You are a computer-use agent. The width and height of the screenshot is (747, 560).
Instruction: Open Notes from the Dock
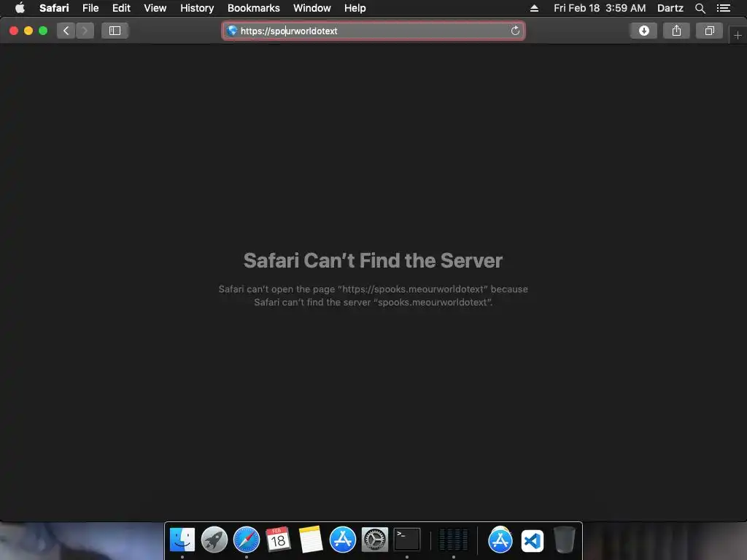click(x=311, y=540)
